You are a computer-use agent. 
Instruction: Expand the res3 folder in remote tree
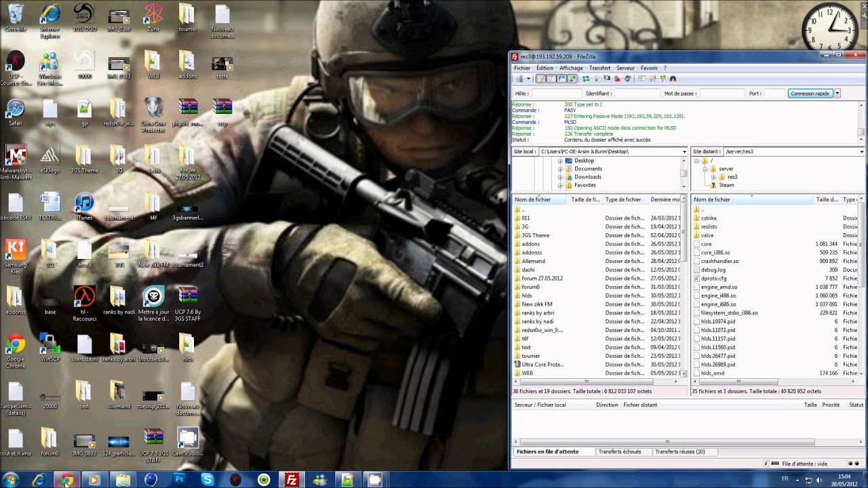713,177
